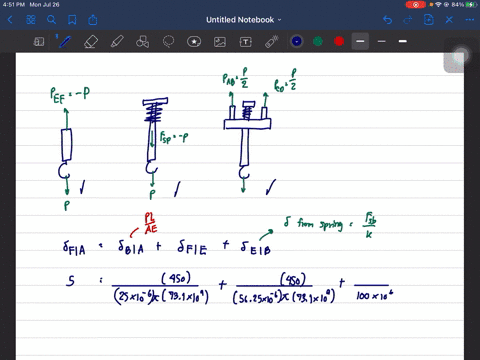Select the Shapes tool
The height and width of the screenshot is (360, 480).
point(143,42)
